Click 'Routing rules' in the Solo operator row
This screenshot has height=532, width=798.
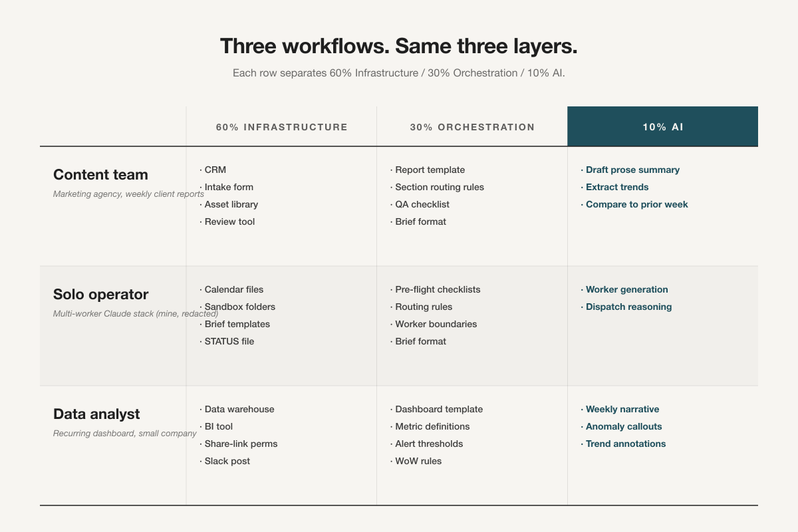421,307
